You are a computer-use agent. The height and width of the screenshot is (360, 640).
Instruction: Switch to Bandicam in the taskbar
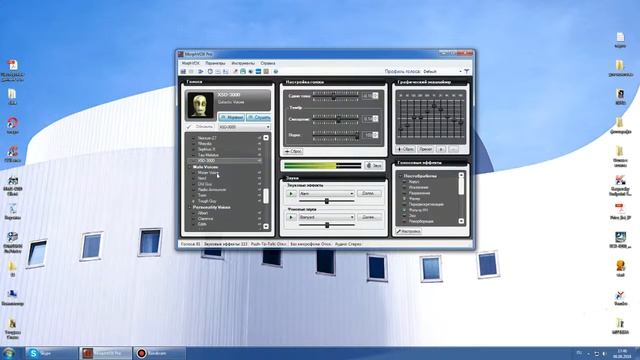point(159,353)
